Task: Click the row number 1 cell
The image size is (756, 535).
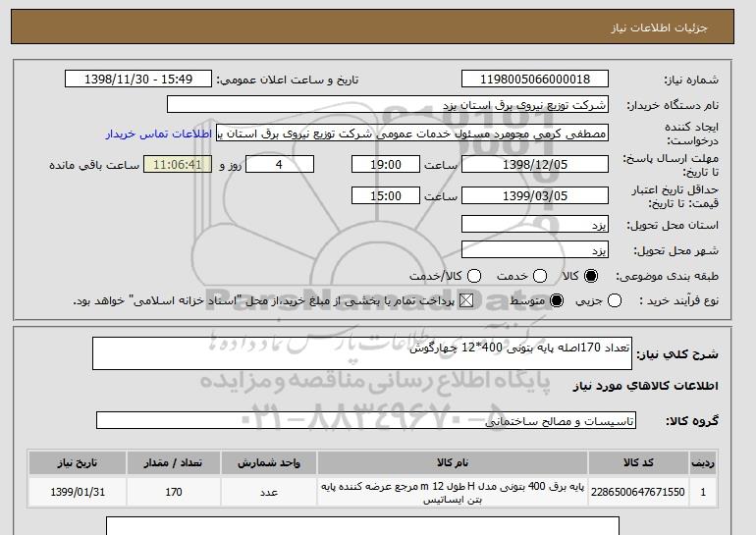Action: (703, 492)
